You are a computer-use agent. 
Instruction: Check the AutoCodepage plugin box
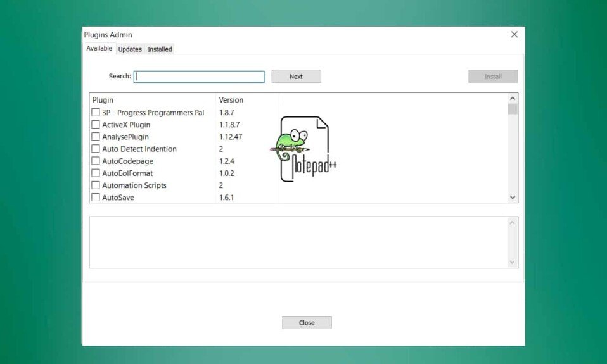click(x=96, y=161)
